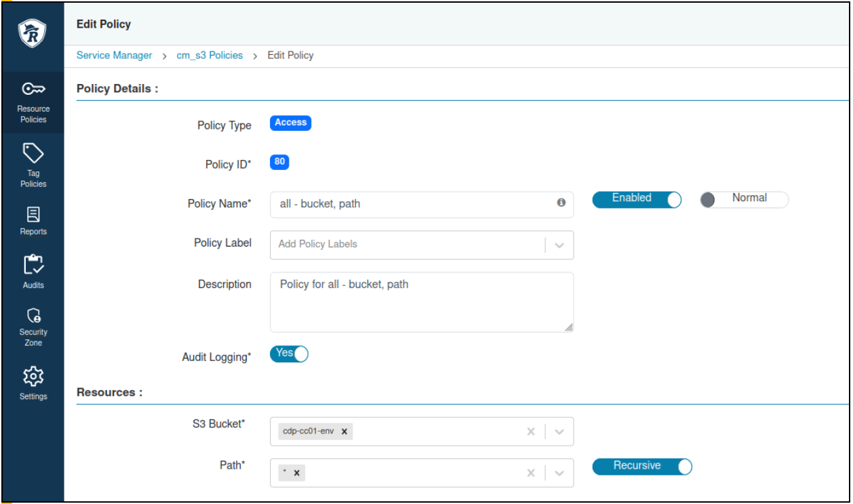Toggle the Normal override switch
Screen dimensions: 853x504
pyautogui.click(x=744, y=199)
